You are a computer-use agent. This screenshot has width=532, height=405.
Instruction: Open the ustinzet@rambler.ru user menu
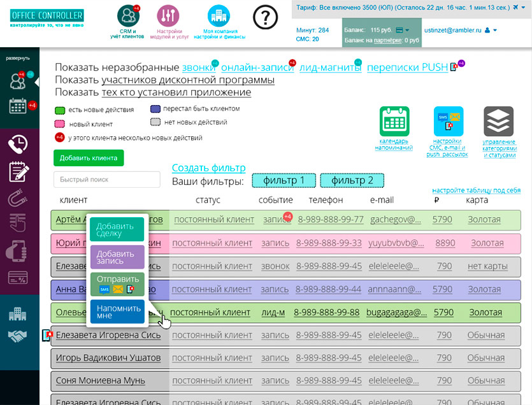(x=494, y=30)
